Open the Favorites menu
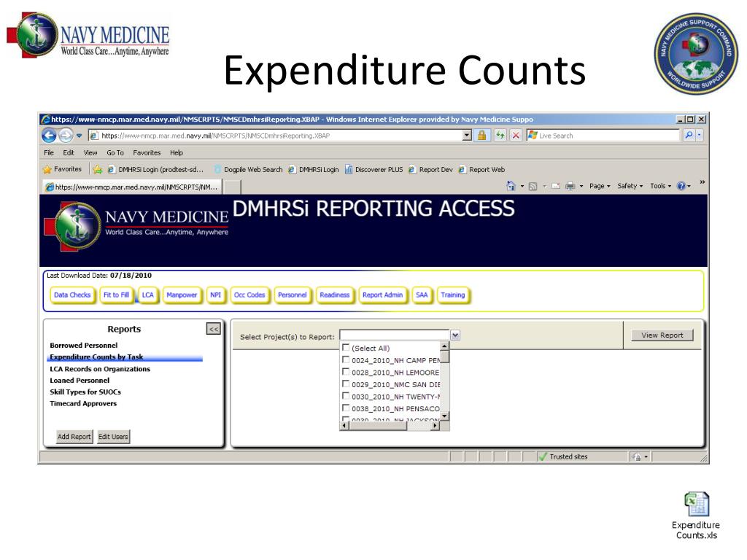Image resolution: width=747 pixels, height=560 pixels. [x=147, y=153]
